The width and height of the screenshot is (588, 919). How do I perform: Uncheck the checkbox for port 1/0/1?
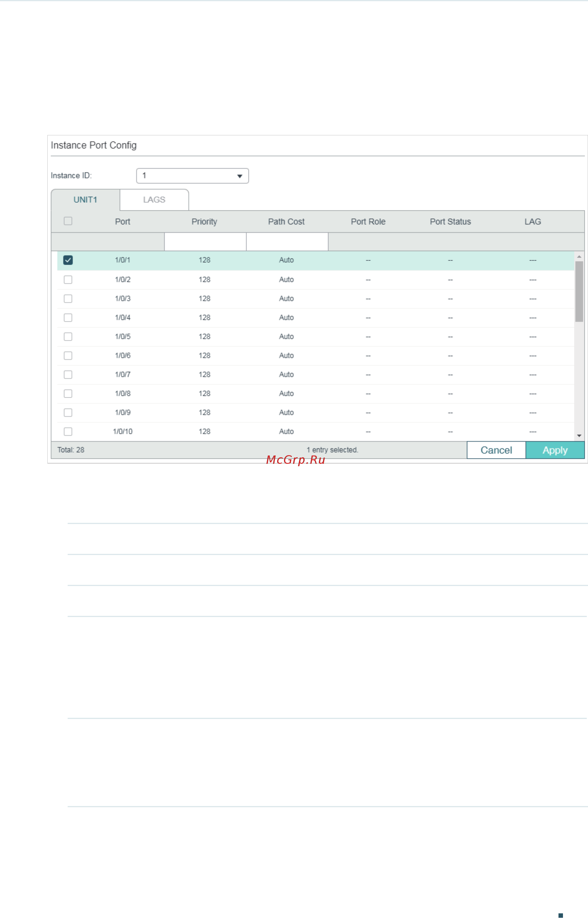click(68, 260)
